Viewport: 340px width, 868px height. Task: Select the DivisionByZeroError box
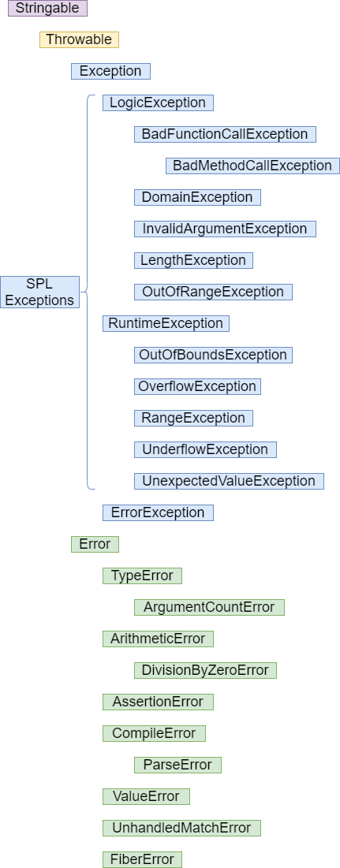[x=205, y=670]
